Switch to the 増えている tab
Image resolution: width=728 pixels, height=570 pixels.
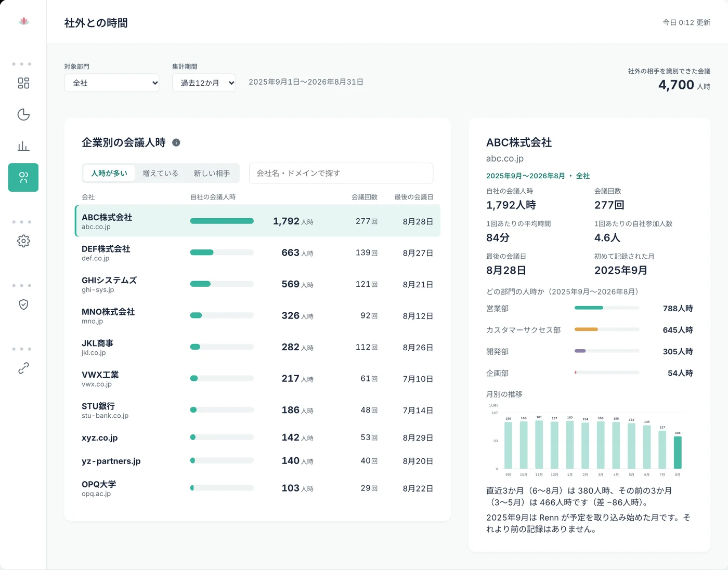(x=160, y=173)
